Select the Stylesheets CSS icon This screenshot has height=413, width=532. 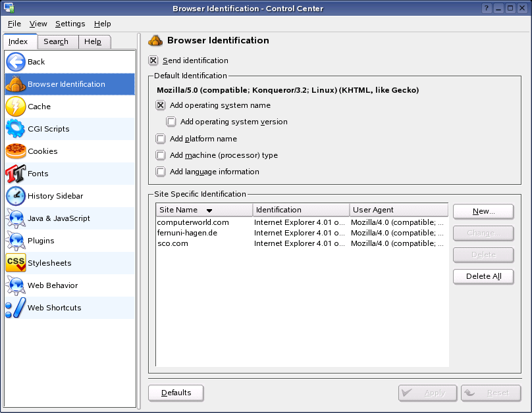pos(16,263)
